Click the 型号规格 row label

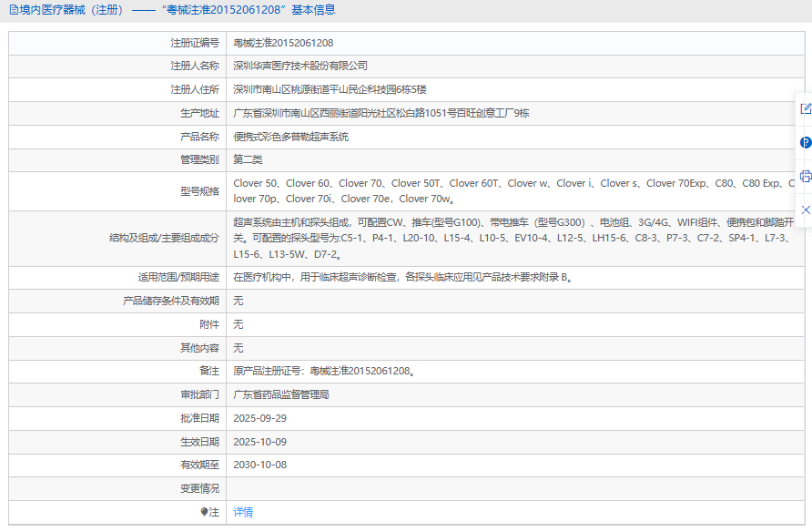pos(200,191)
